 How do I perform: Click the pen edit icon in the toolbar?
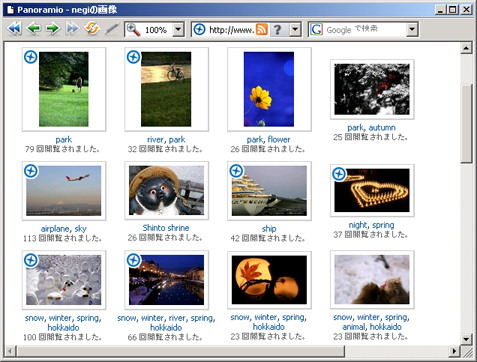(x=112, y=29)
